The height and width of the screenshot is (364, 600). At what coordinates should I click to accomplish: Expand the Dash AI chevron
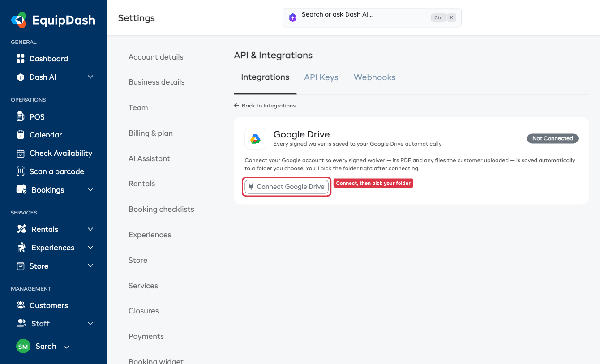tap(90, 77)
